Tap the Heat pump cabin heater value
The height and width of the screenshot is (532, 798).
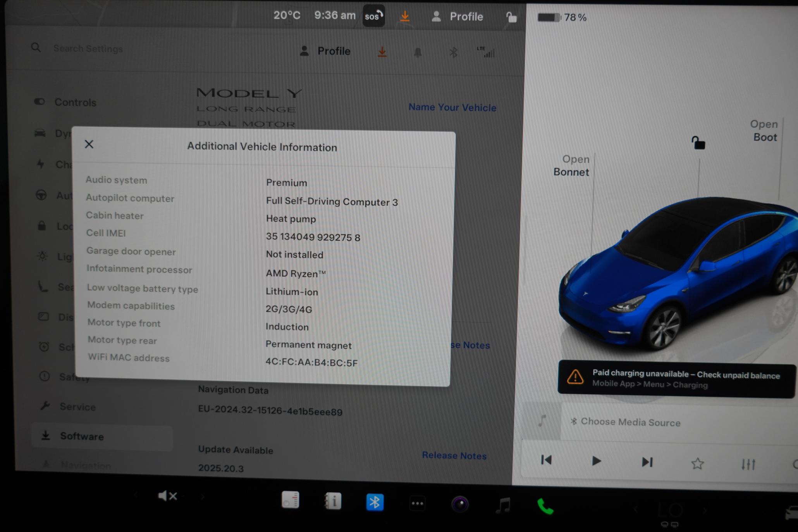coord(291,219)
